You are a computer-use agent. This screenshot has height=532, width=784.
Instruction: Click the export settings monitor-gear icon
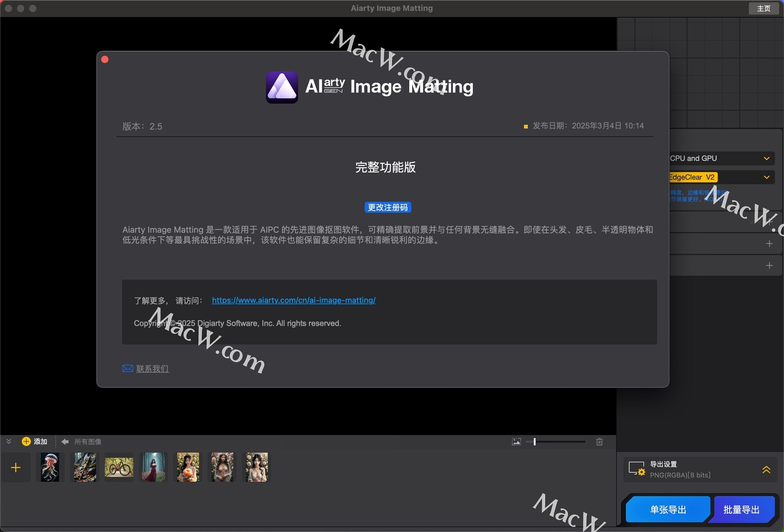(x=637, y=469)
